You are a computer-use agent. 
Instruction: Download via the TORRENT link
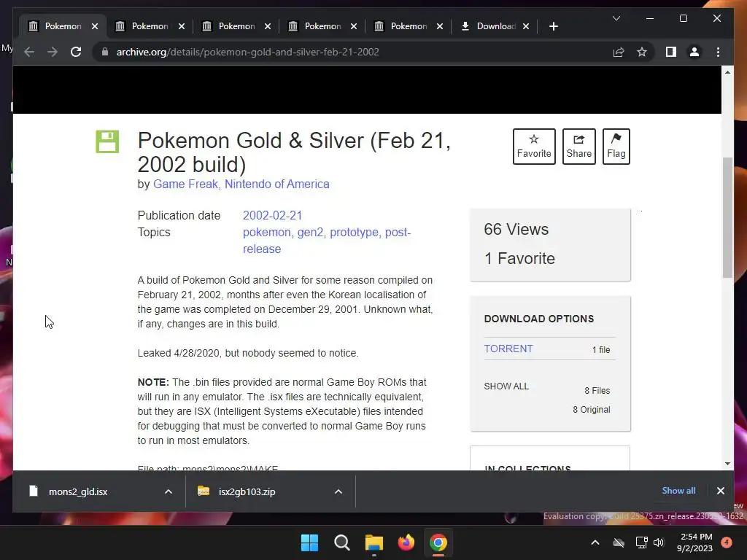tap(508, 349)
